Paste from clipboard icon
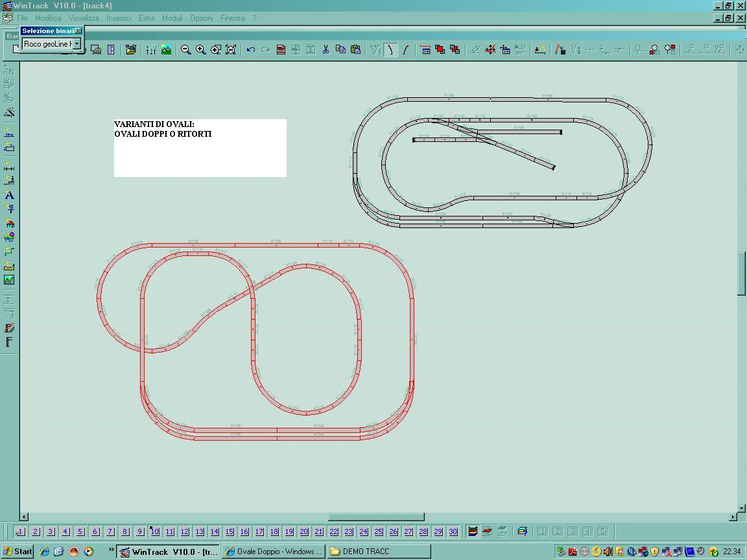Viewport: 747px width, 560px height. pos(355,49)
